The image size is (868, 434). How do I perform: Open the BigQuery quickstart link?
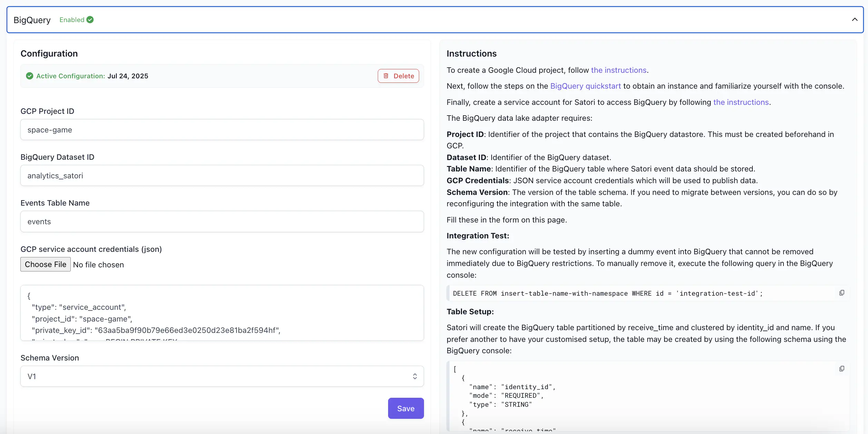(585, 86)
